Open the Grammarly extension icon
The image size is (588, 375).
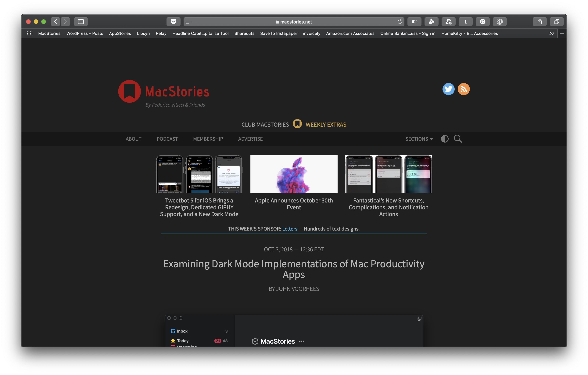coord(482,21)
